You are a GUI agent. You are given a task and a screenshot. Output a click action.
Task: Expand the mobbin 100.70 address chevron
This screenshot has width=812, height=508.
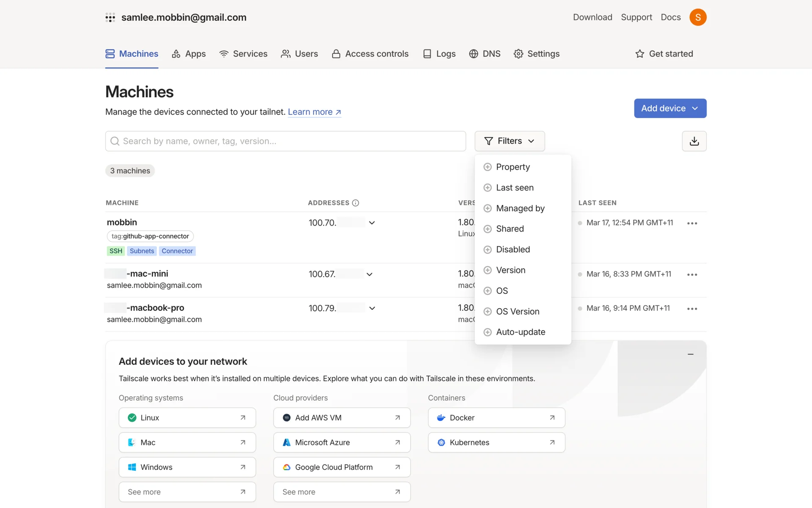point(372,223)
